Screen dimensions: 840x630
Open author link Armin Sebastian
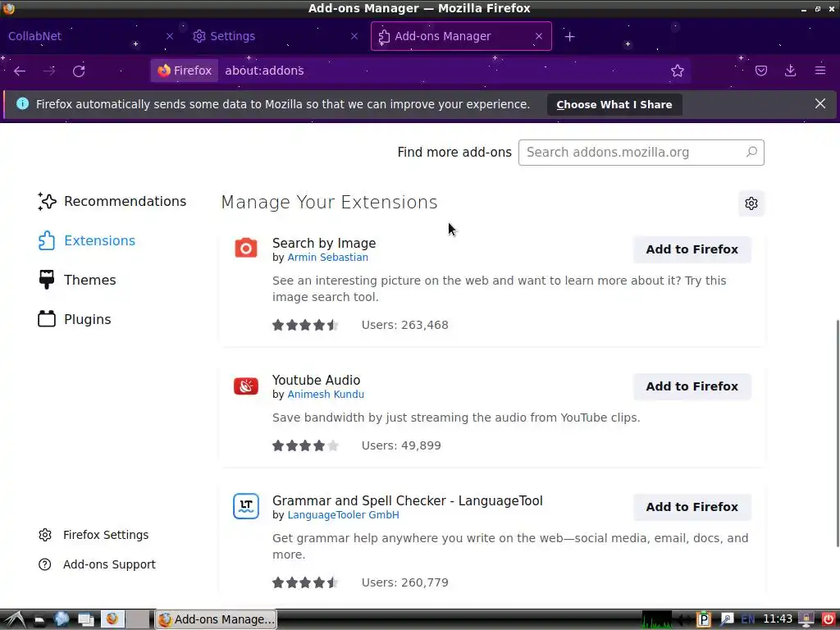(x=327, y=257)
